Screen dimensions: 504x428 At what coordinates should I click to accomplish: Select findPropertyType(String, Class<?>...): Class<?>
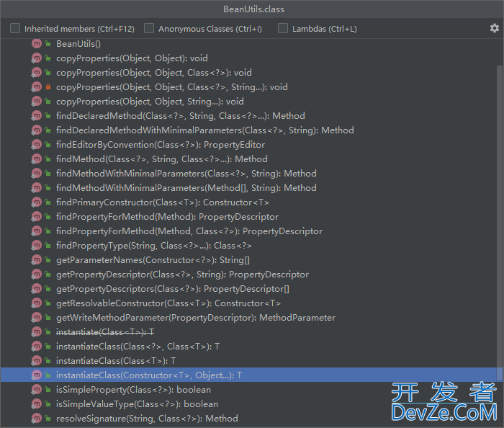[x=248, y=246]
